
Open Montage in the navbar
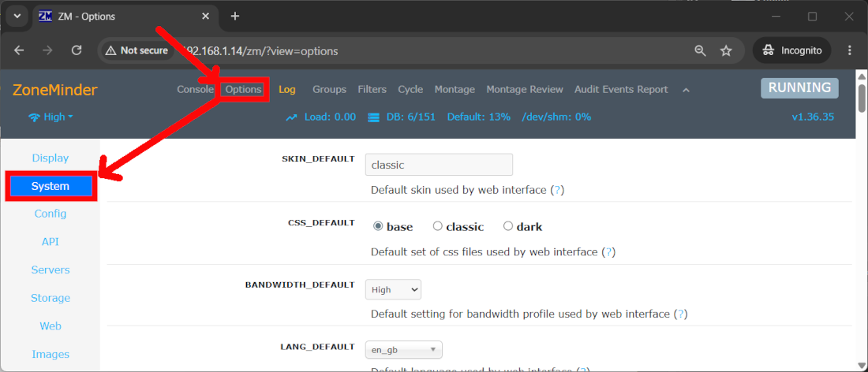pyautogui.click(x=455, y=90)
